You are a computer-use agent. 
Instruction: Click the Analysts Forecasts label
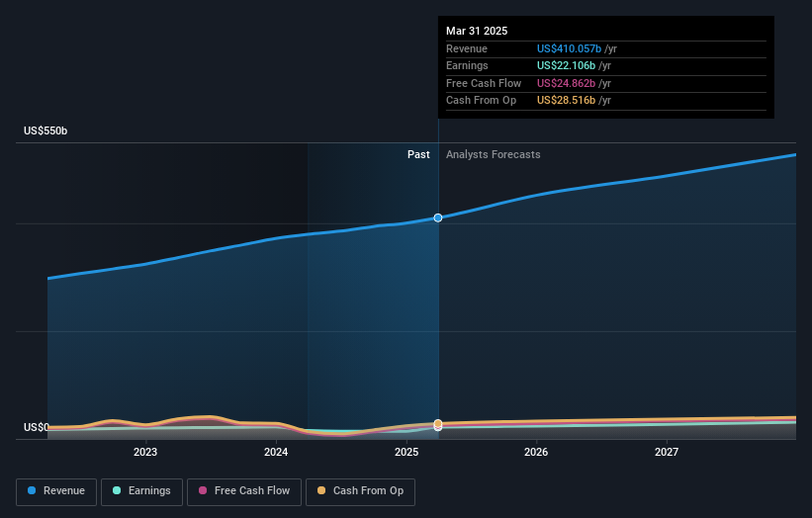[493, 154]
